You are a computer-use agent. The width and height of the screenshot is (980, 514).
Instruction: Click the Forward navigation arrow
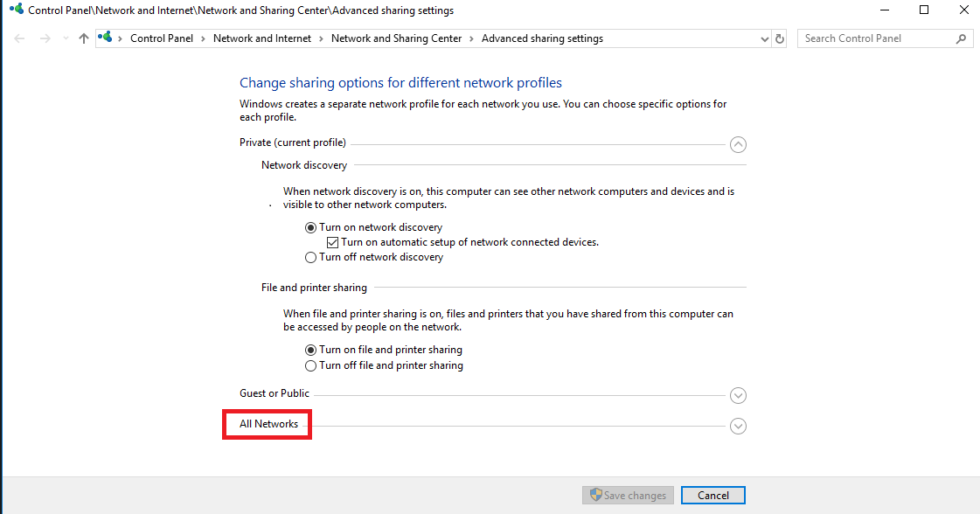pyautogui.click(x=45, y=38)
